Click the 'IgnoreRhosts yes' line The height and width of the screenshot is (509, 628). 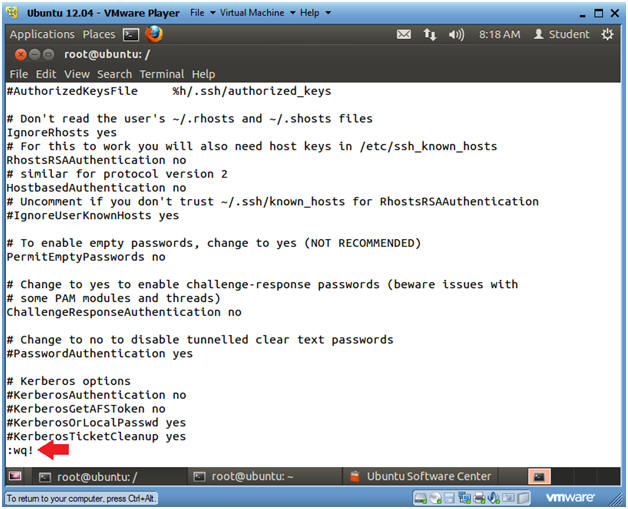(x=62, y=133)
